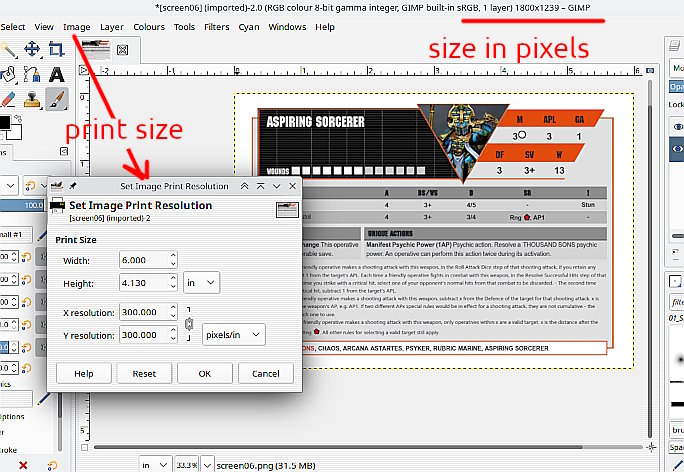This screenshot has height=472, width=684.
Task: Pin the print resolution dialog on all desktops
Action: pos(73,186)
